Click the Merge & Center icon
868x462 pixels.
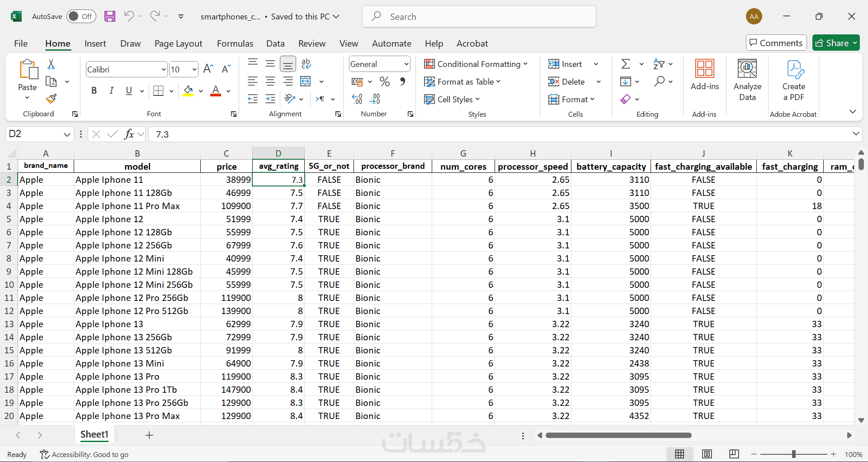[x=306, y=81]
